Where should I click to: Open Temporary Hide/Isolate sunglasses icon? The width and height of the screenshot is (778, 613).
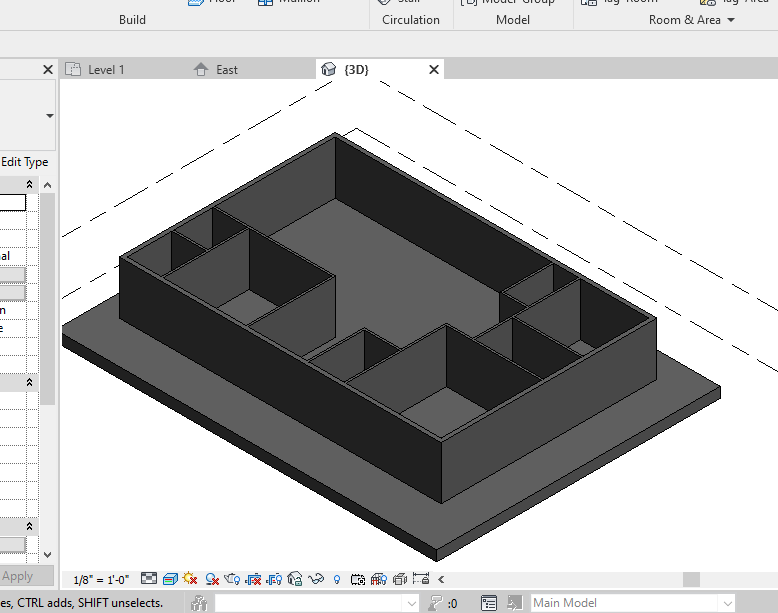[x=316, y=579]
